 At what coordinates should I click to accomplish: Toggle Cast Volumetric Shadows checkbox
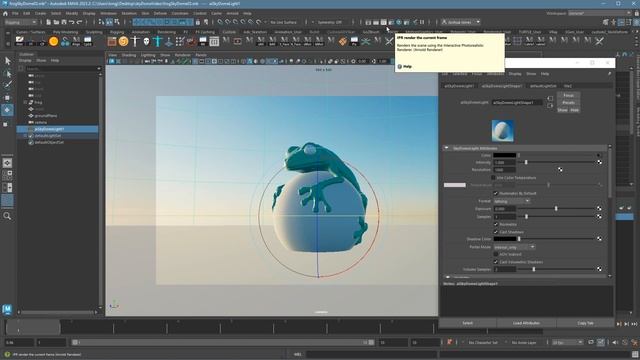(496, 262)
